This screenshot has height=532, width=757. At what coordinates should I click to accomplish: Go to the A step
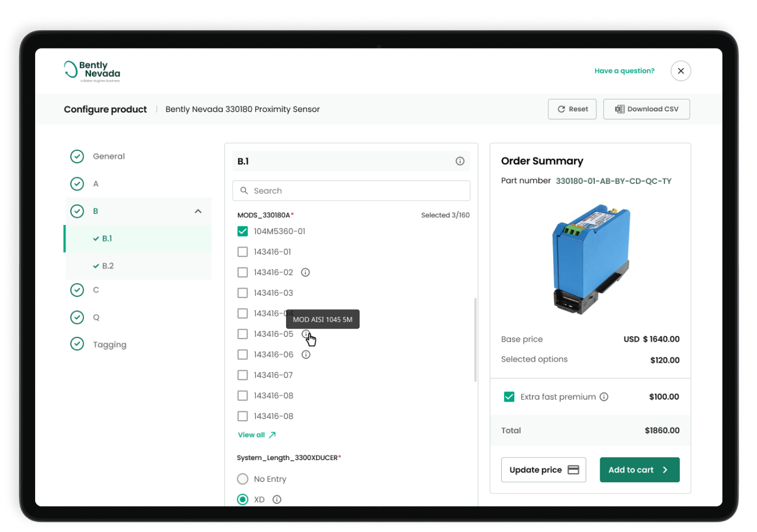click(96, 184)
